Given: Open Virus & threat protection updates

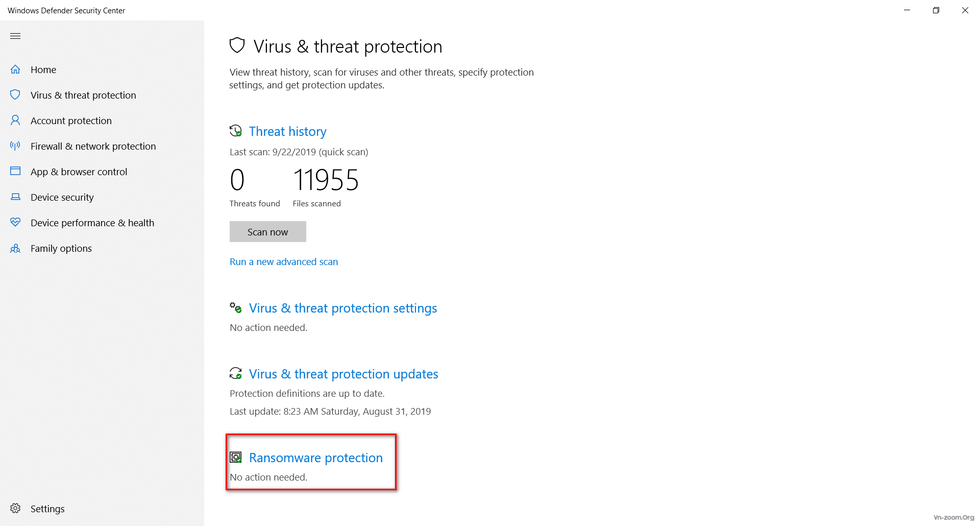Looking at the screenshot, I should pos(343,374).
